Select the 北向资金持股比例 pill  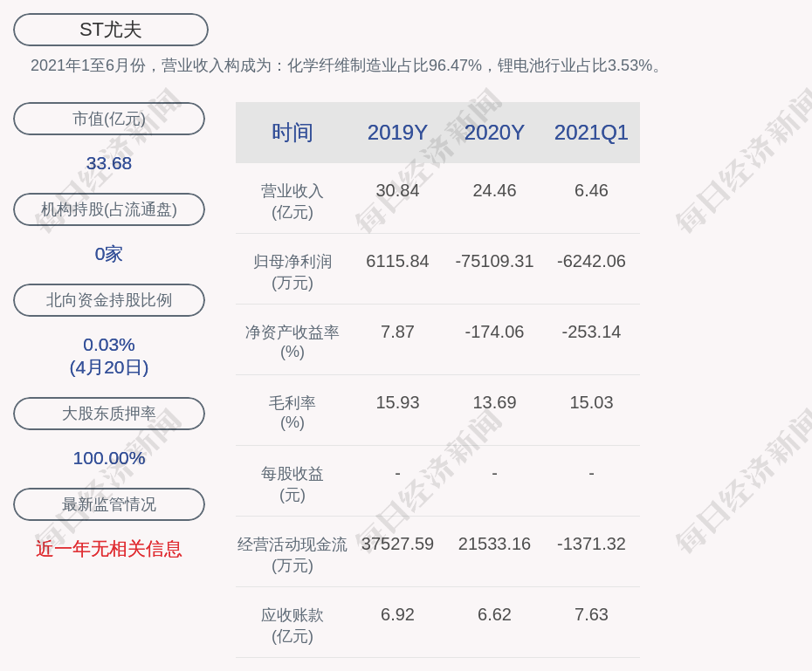(109, 300)
